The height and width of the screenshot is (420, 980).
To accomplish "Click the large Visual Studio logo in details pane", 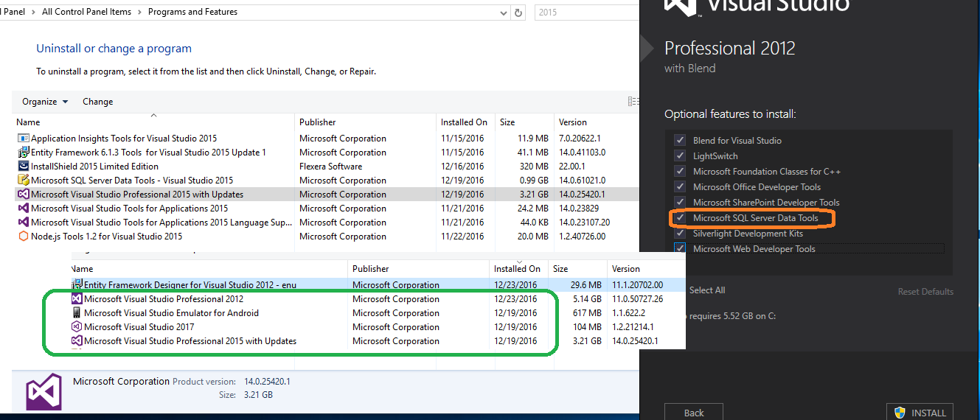I will 44,391.
